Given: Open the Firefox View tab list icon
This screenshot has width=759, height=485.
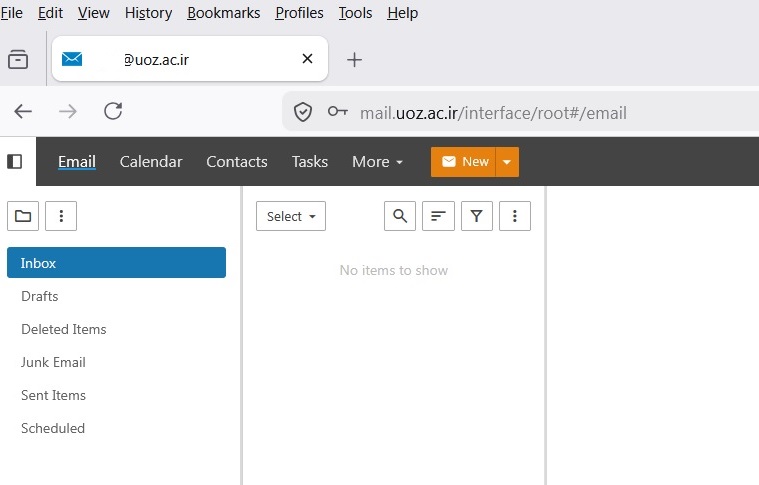Looking at the screenshot, I should 18,60.
